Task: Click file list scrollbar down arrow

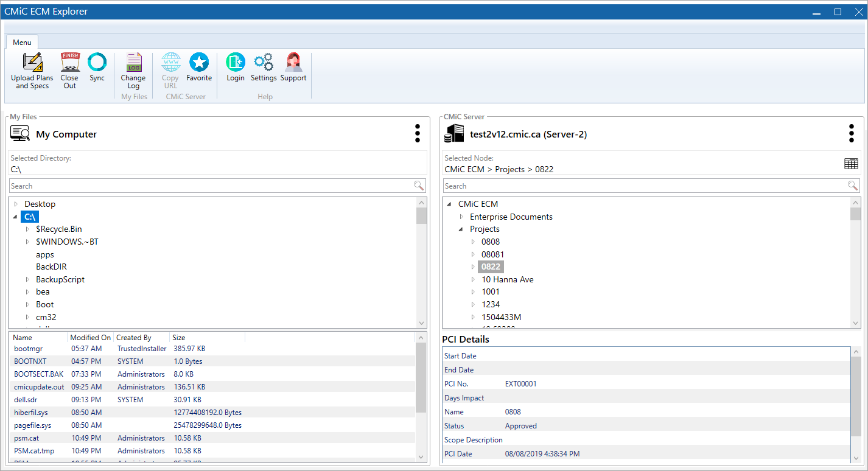Action: tap(421, 456)
